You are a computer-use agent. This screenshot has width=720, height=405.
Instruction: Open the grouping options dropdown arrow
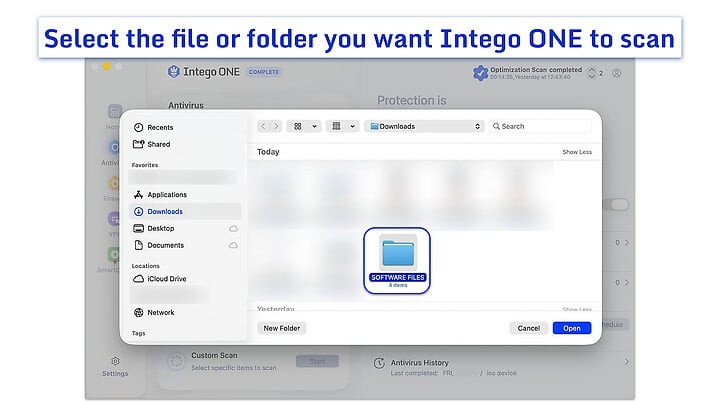click(x=353, y=126)
